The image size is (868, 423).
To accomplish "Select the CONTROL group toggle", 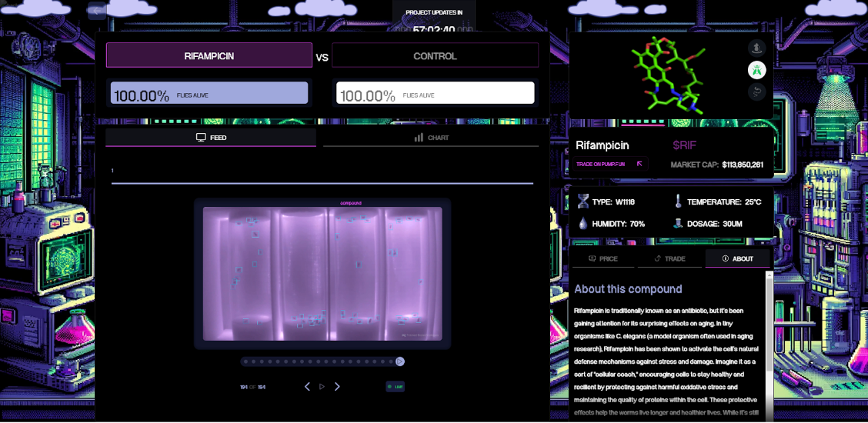I will pos(435,56).
